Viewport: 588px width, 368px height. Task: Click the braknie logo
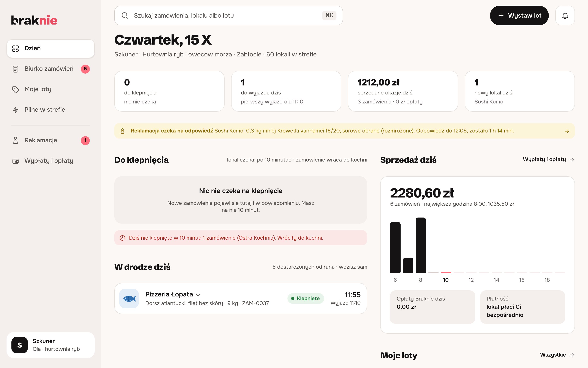coord(34,20)
